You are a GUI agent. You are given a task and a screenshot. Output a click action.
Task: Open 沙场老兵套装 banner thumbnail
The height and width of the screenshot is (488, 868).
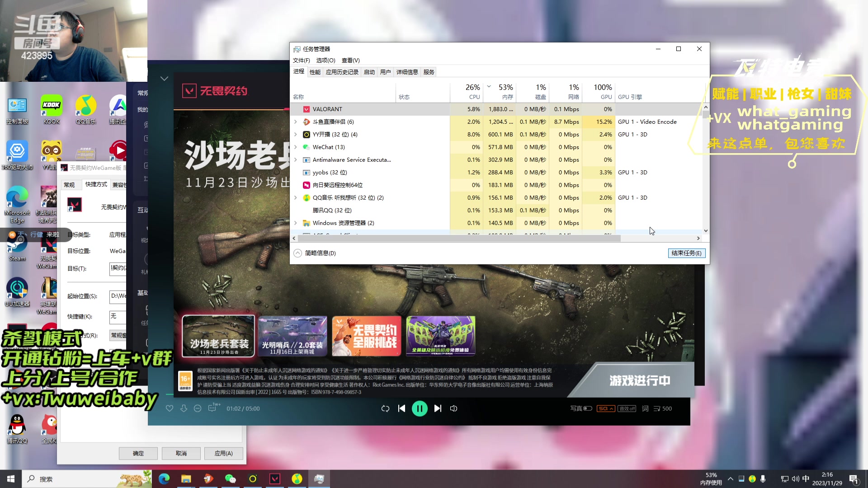coord(219,336)
